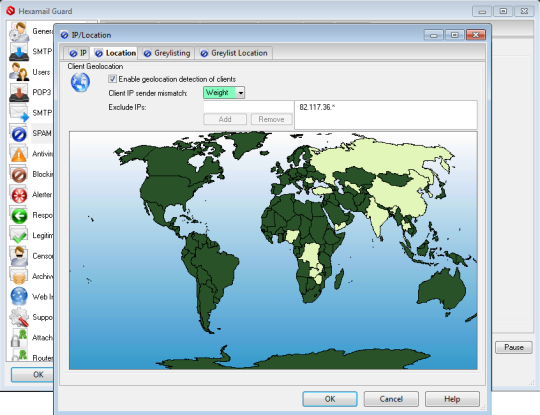The height and width of the screenshot is (415, 540).
Task: Select the Blocking icon in sidebar
Action: click(19, 174)
